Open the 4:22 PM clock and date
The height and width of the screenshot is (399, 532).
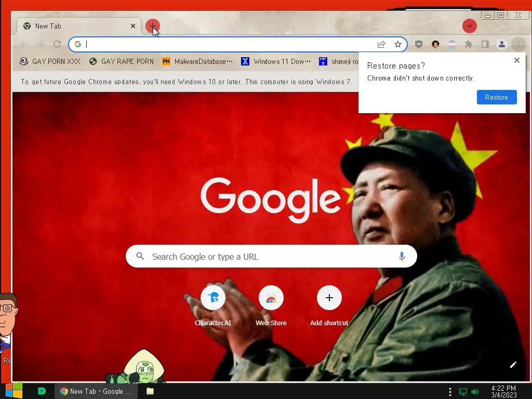[x=504, y=392]
